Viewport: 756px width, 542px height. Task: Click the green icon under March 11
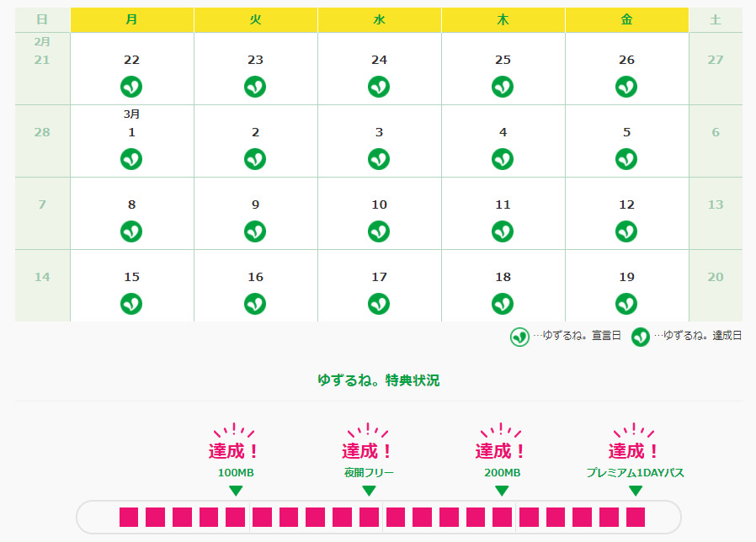pos(503,231)
